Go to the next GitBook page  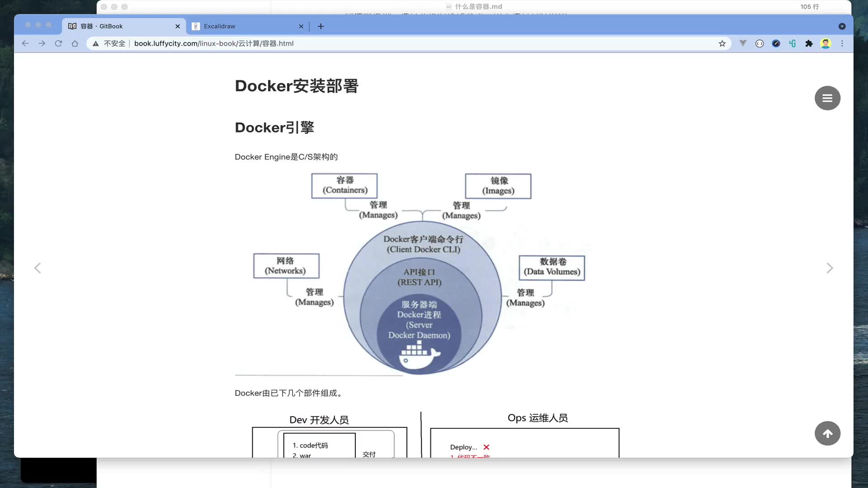click(x=830, y=268)
